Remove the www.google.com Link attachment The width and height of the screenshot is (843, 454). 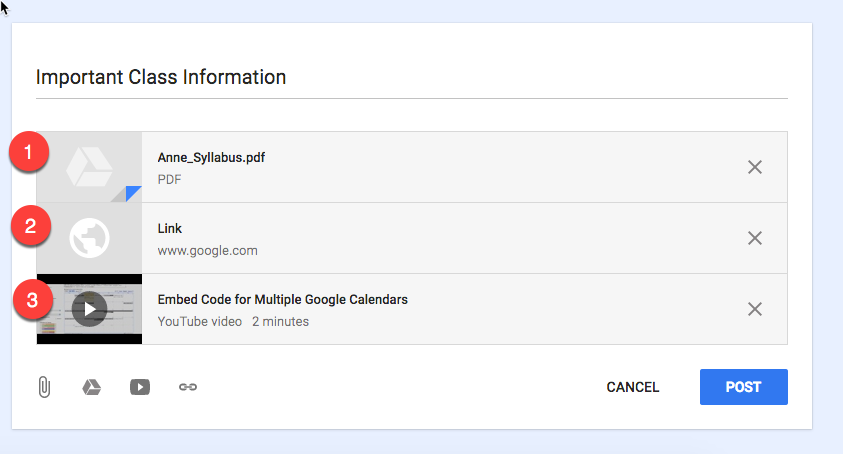(755, 238)
